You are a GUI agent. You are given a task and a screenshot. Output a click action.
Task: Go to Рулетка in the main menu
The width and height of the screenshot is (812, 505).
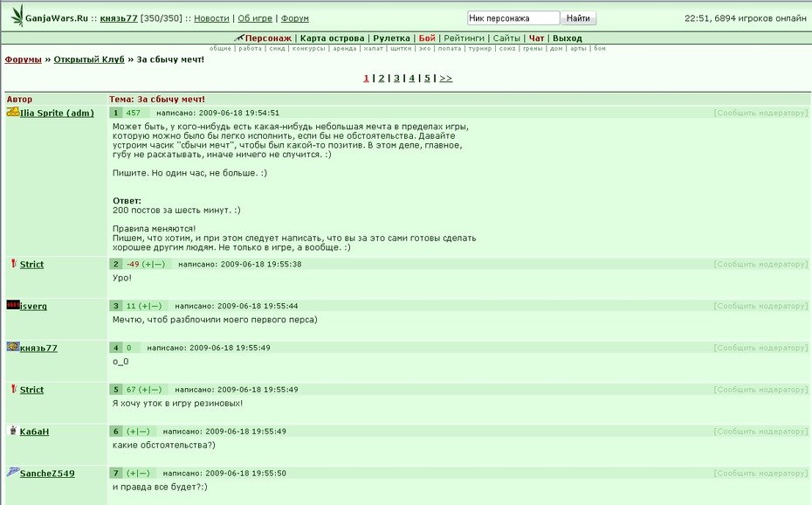tap(391, 38)
